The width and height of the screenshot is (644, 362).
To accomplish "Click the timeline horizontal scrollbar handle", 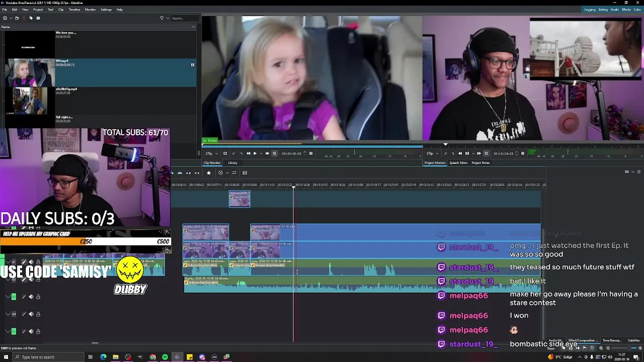I will click(x=95, y=343).
